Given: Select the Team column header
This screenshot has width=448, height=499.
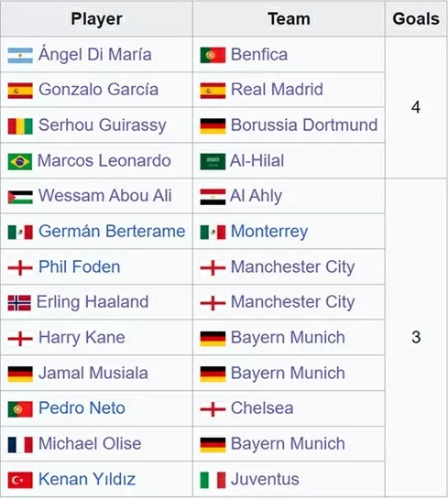Looking at the screenshot, I should tap(289, 19).
